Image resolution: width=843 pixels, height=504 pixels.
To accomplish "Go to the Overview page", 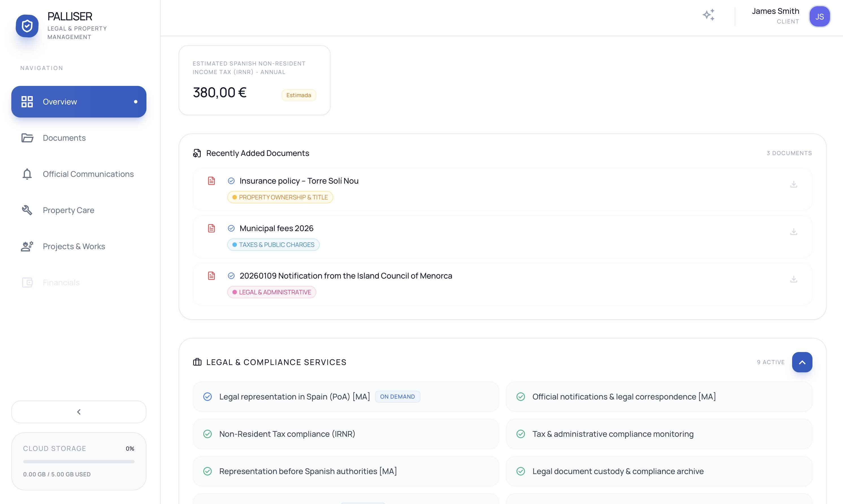I will click(x=79, y=101).
